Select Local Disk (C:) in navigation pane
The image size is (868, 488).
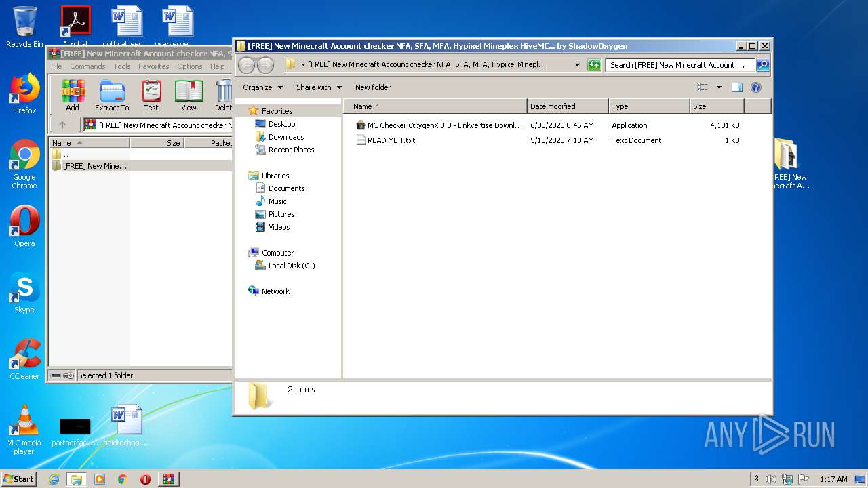[x=291, y=266]
